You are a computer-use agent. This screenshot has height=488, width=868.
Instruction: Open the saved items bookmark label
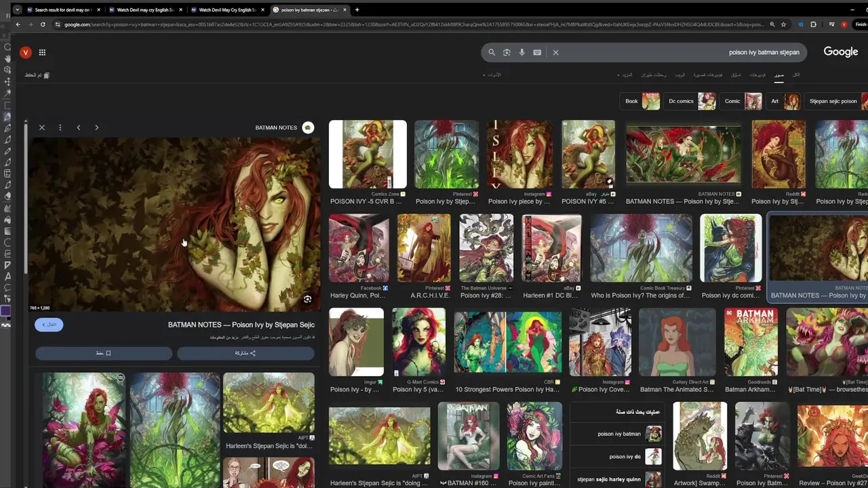tap(37, 75)
